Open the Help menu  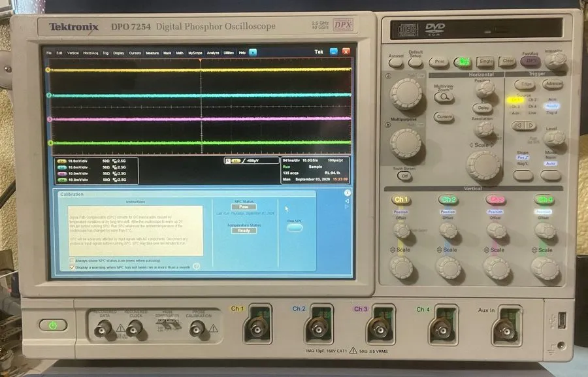pos(242,53)
